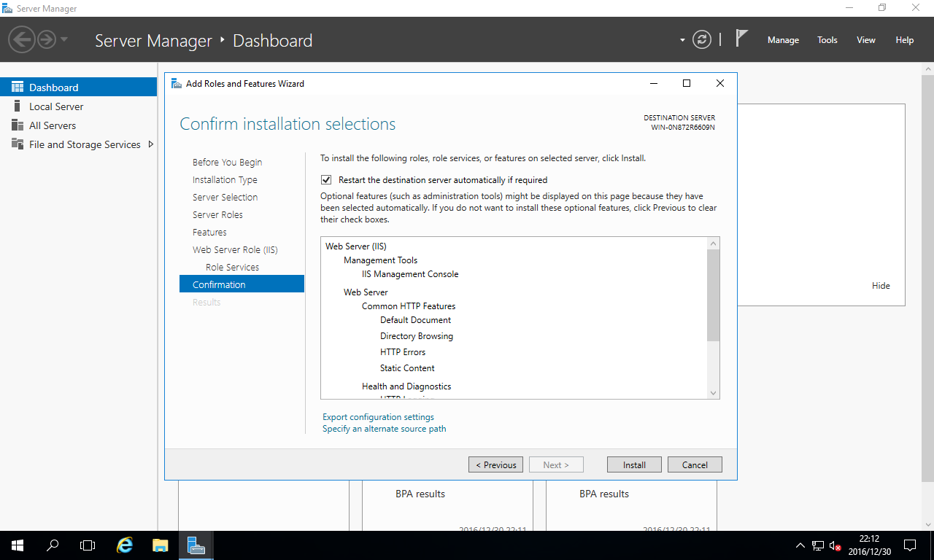Click 'Health and Diagnostics' entry
The image size is (934, 560).
(406, 386)
